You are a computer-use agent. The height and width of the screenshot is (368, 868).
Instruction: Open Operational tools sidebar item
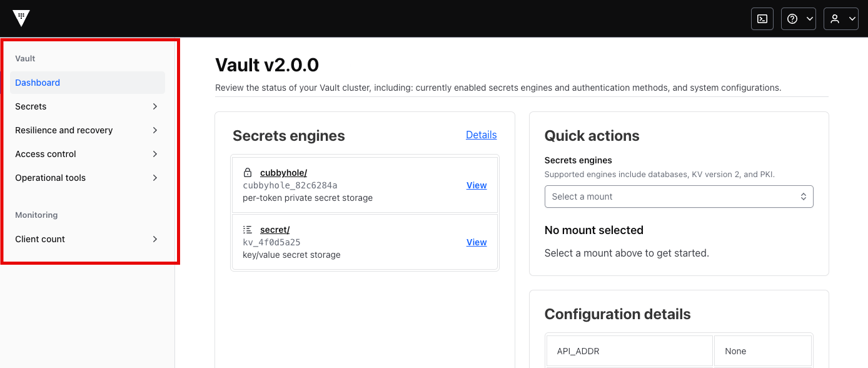point(88,178)
